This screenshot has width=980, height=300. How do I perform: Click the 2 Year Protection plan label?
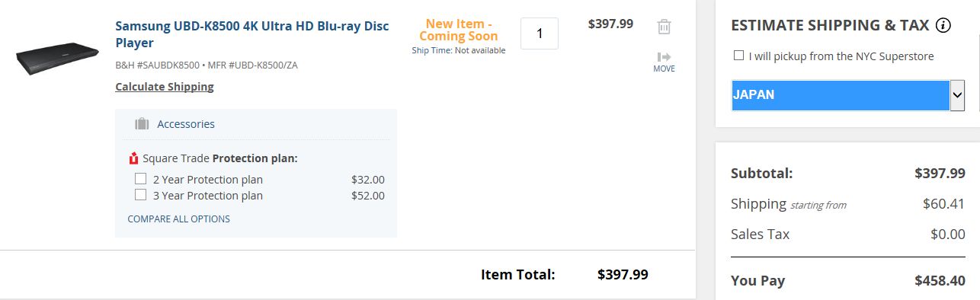[208, 180]
